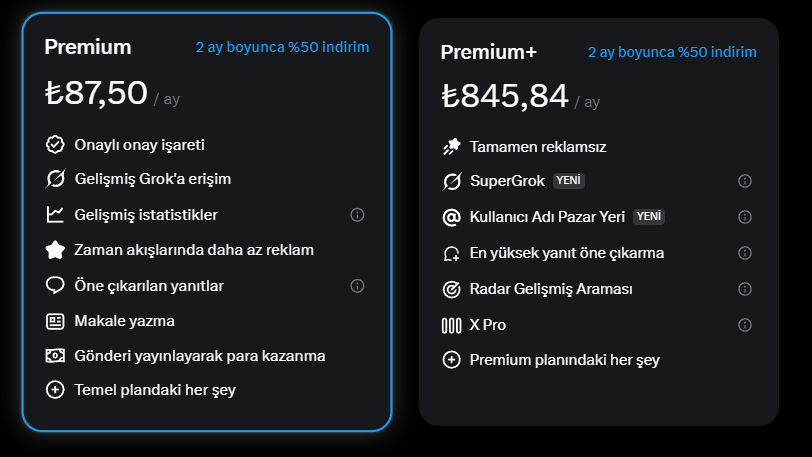This screenshot has width=812, height=457.
Task: Click Premium+'s 2 ay boyunca %50 indirim link
Action: click(672, 52)
